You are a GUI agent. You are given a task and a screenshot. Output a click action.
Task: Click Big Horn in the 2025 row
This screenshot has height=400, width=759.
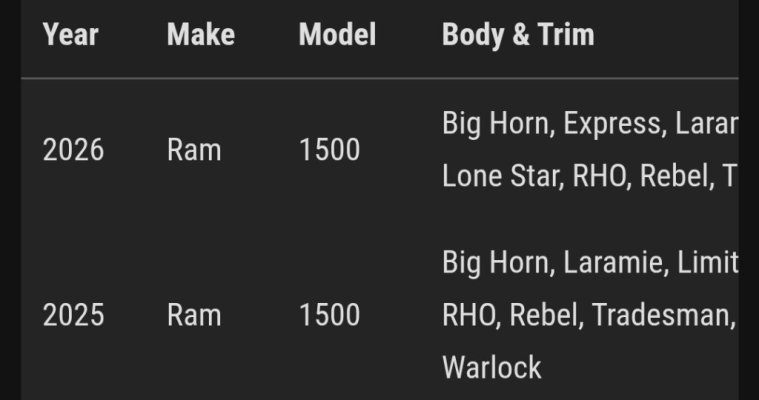[495, 263]
